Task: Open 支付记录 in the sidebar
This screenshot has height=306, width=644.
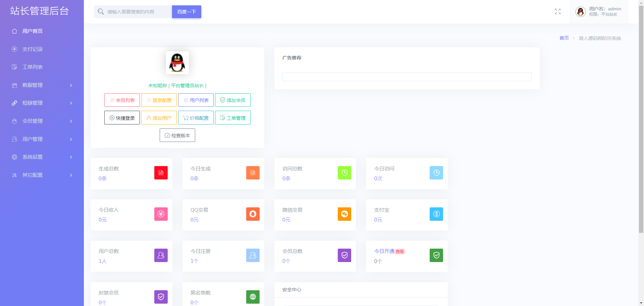Action: (42, 49)
